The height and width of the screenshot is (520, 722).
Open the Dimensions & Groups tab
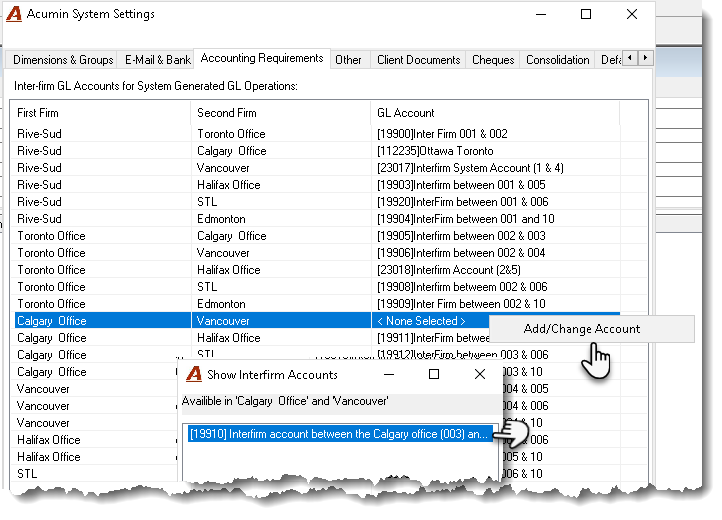pyautogui.click(x=63, y=60)
